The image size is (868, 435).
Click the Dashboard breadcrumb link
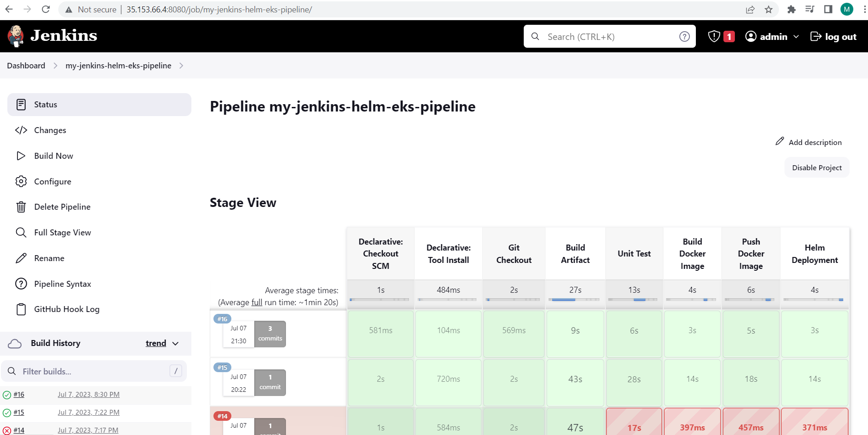(26, 66)
